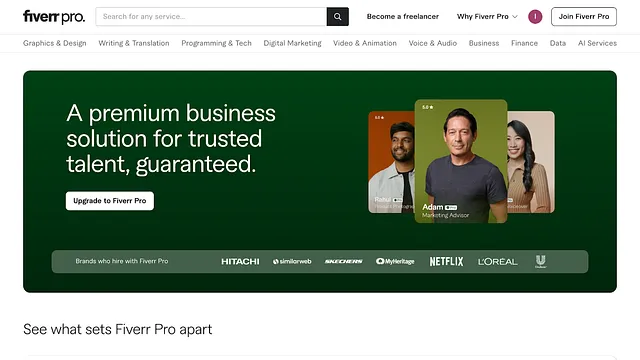Open the Data category
Image resolution: width=640 pixels, height=360 pixels.
coord(558,43)
